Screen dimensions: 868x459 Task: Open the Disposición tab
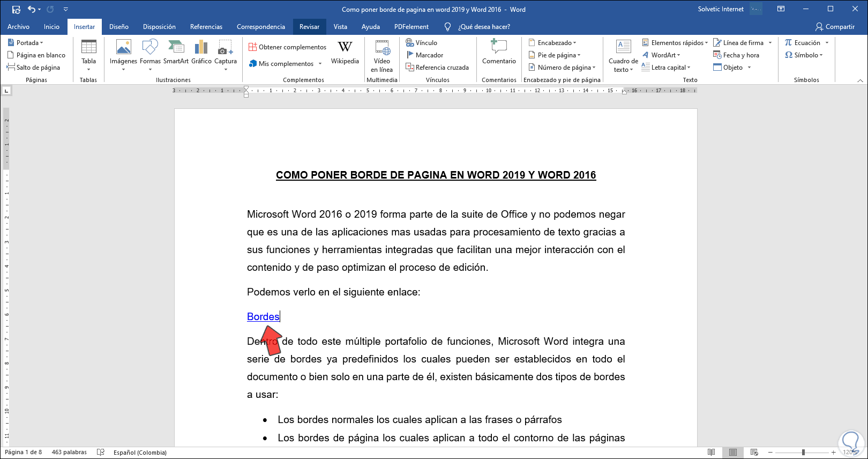coord(159,27)
